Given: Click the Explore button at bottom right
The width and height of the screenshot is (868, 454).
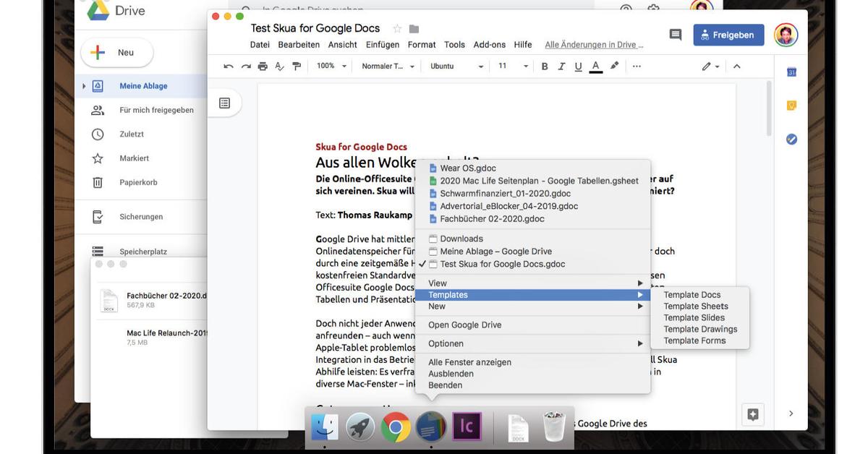Looking at the screenshot, I should pos(753,414).
